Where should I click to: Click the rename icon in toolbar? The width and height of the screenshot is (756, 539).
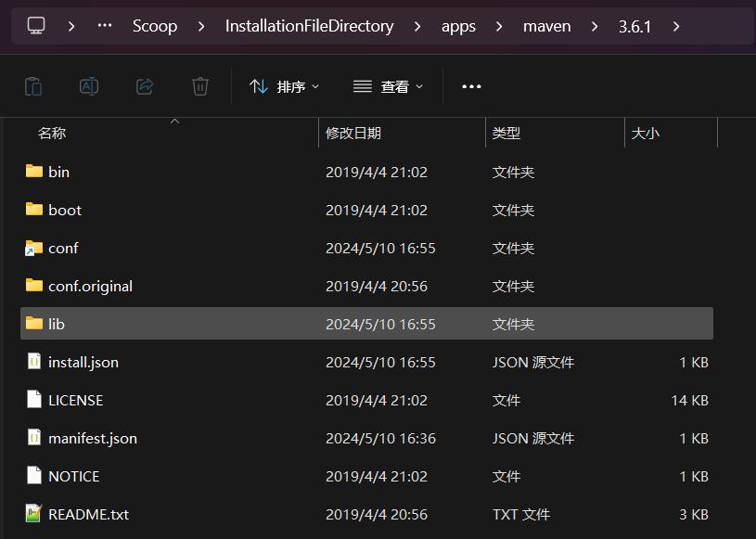(89, 86)
